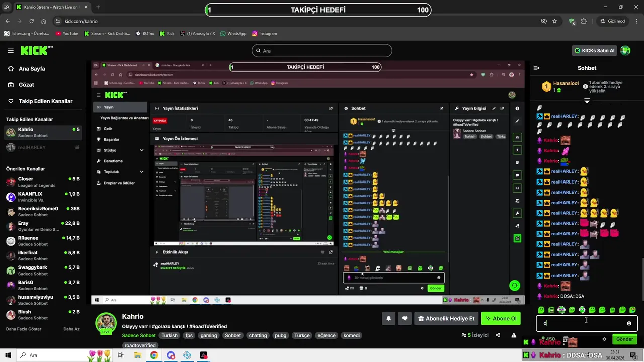The image size is (644, 362).
Task: Click the kick.com/kahrio address bar
Action: [x=297, y=21]
